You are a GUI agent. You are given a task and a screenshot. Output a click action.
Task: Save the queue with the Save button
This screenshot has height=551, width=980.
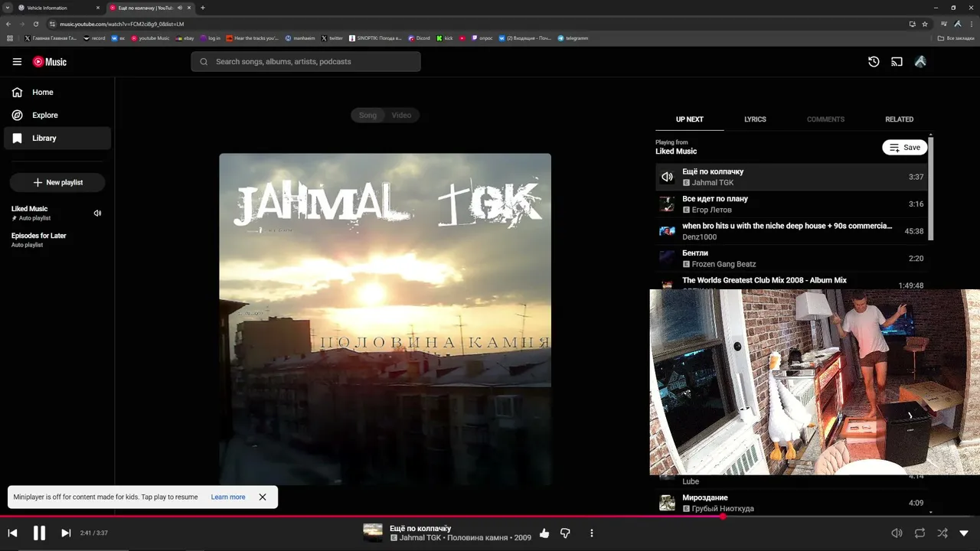pyautogui.click(x=905, y=148)
